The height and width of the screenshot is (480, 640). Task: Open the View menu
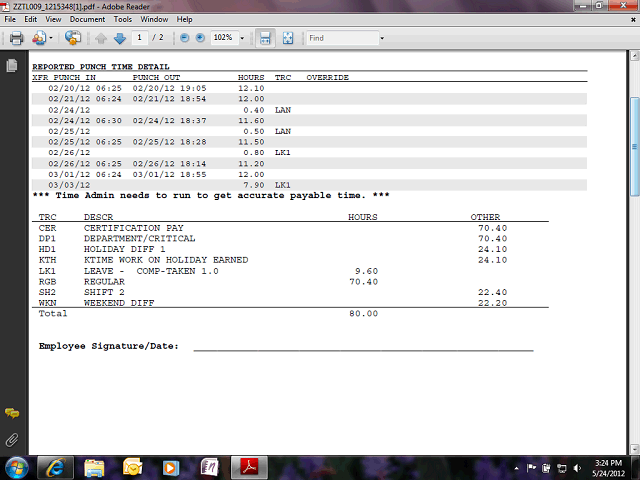(x=53, y=19)
